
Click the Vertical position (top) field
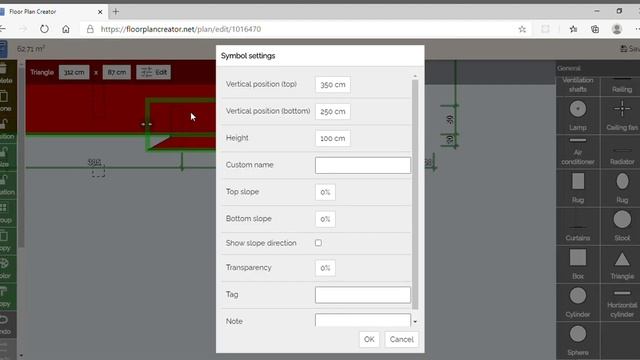[333, 84]
